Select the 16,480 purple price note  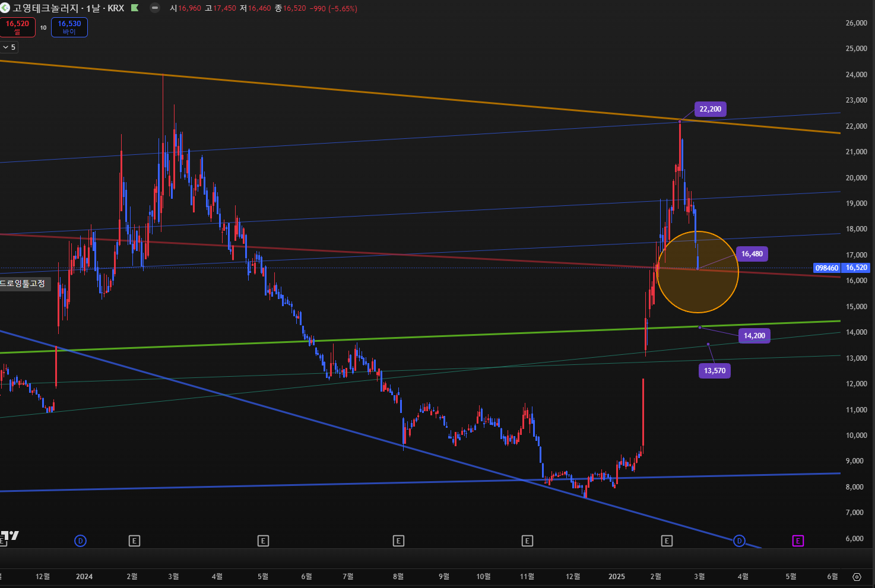[x=752, y=254]
